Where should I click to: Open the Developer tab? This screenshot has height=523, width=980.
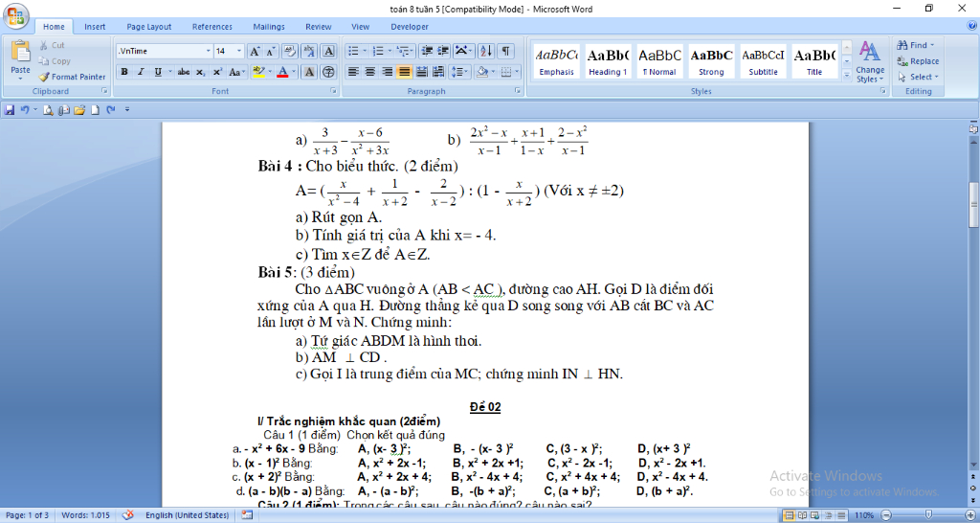pos(410,27)
